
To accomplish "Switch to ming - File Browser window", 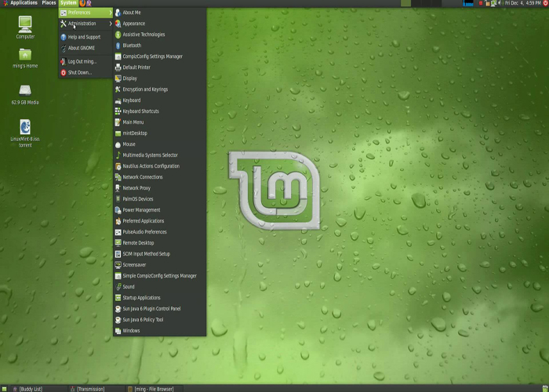I will (154, 389).
